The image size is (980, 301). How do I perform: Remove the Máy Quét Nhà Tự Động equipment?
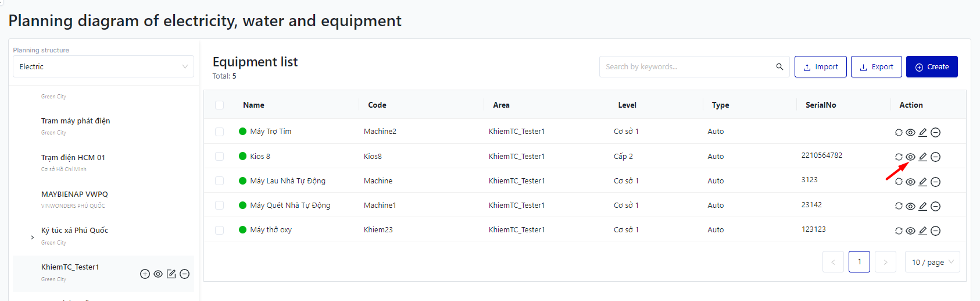tap(935, 206)
